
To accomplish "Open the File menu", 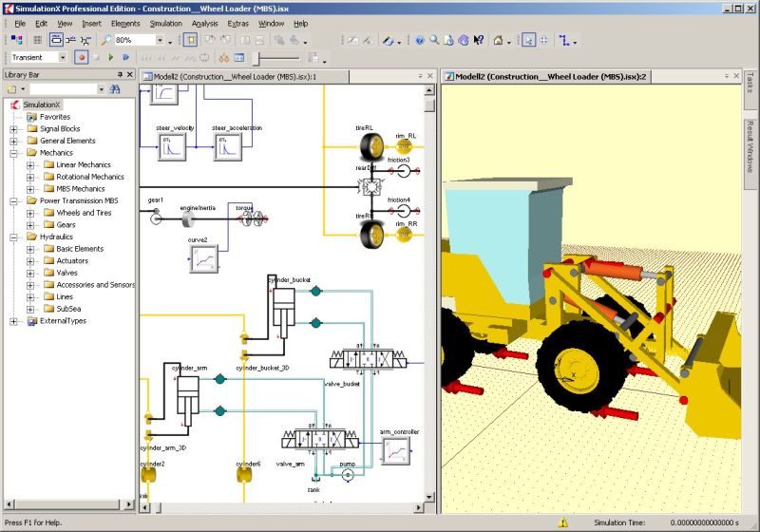I will point(20,23).
